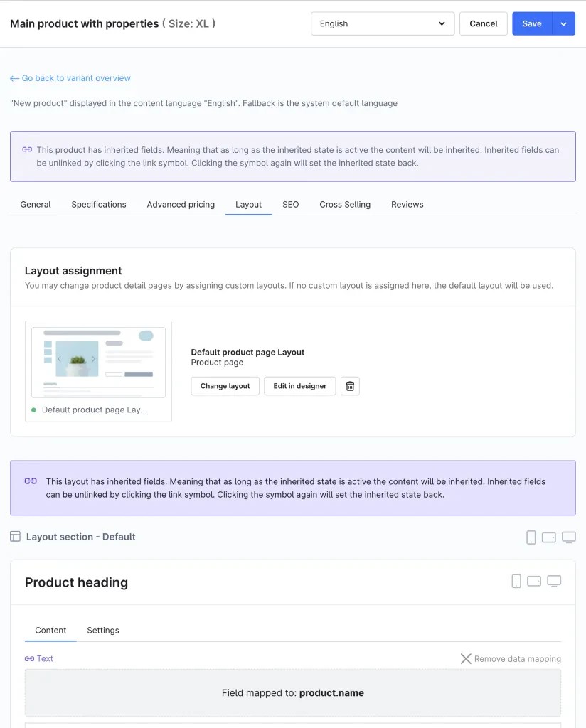Click the X icon for Remove data mapping

[x=466, y=659]
